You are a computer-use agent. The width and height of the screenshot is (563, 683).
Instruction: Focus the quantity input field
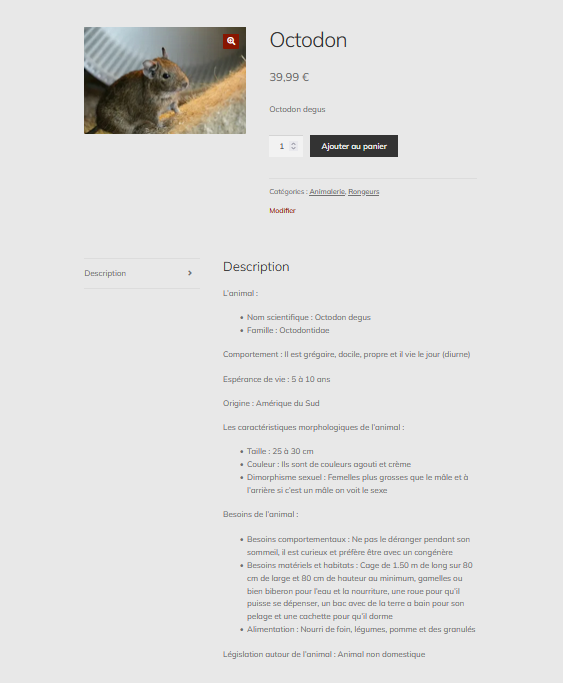coord(286,146)
